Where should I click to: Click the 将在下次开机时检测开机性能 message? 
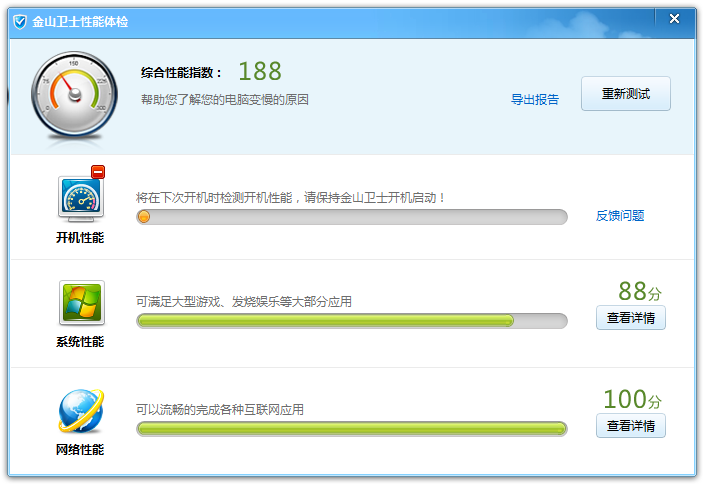[x=291, y=198]
